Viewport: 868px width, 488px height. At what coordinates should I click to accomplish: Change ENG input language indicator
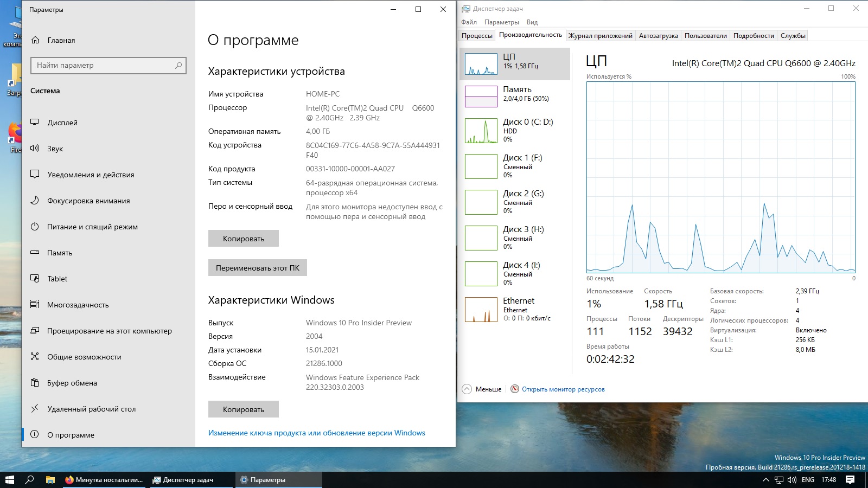(x=808, y=480)
